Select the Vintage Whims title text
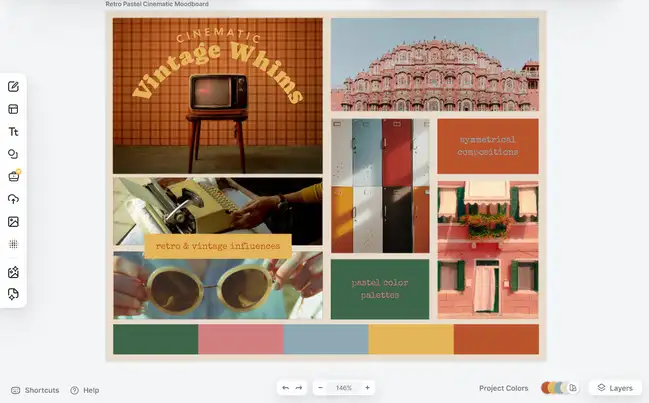 point(218,72)
